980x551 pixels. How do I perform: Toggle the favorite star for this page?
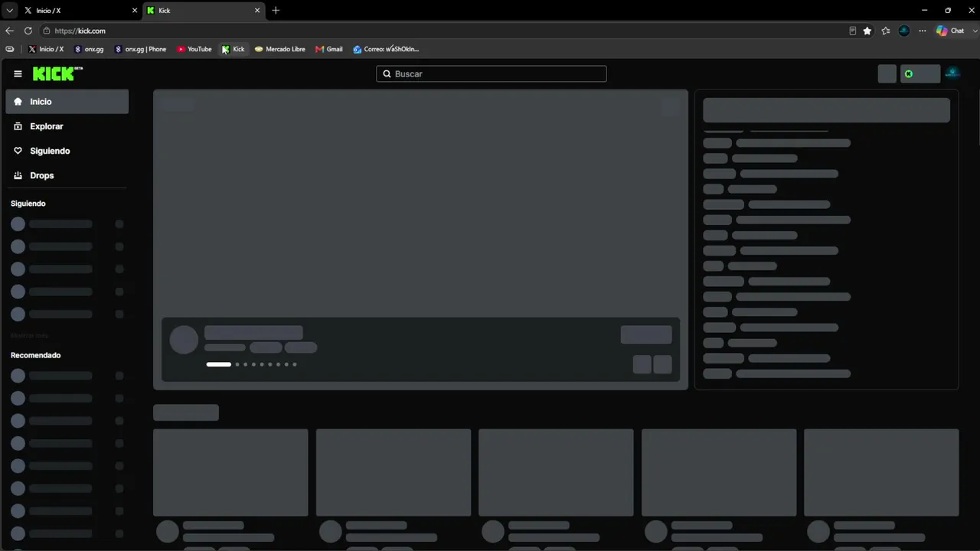[867, 31]
